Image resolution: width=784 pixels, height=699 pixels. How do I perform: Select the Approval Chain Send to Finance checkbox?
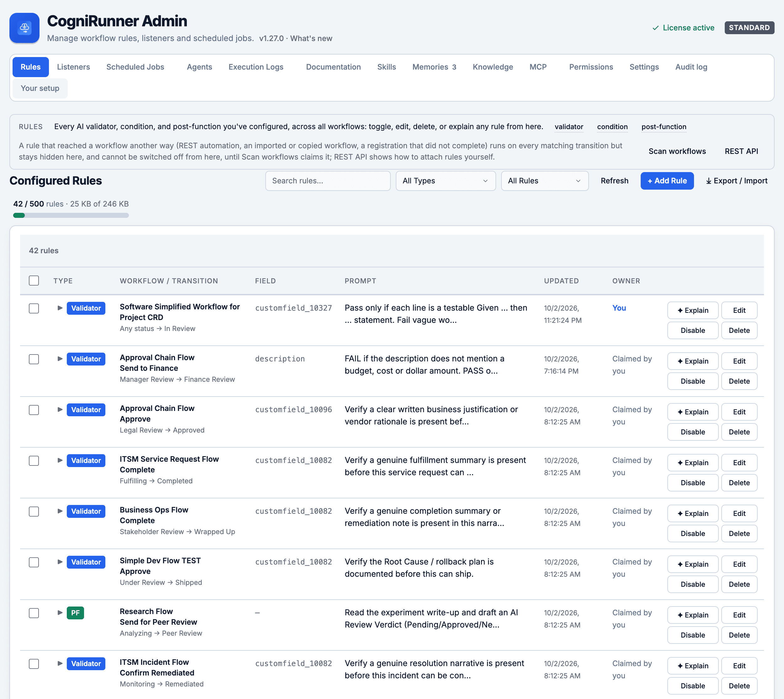[x=34, y=359]
